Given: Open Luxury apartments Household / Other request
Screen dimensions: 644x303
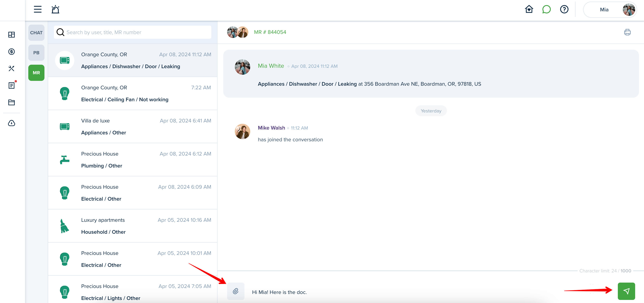Looking at the screenshot, I should point(133,226).
